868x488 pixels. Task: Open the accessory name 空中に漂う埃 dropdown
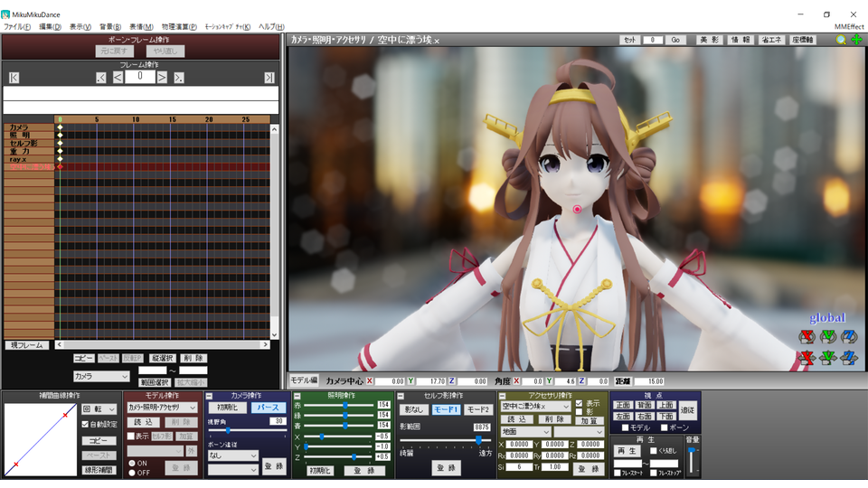point(534,406)
